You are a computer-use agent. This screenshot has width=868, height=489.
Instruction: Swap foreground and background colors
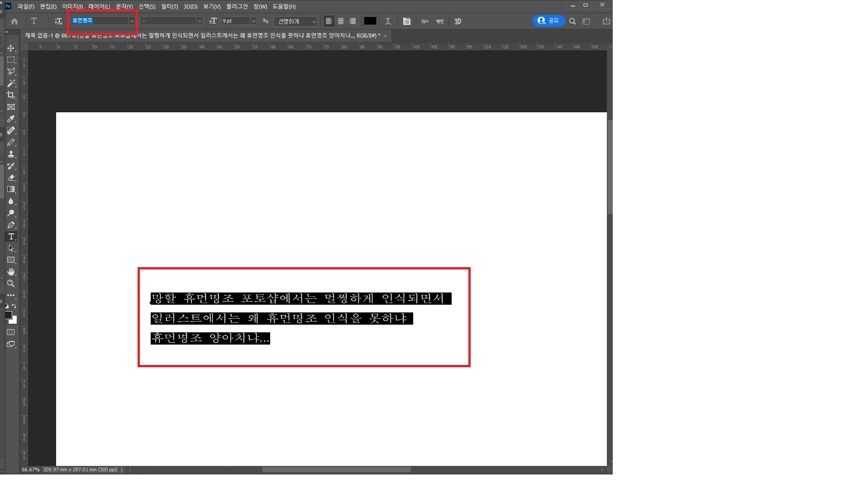[14, 307]
